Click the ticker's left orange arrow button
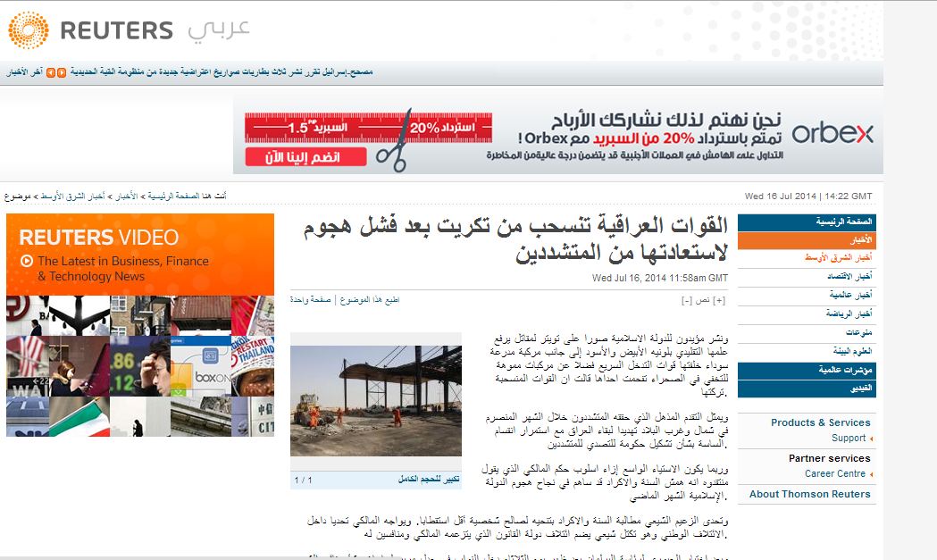This screenshot has height=560, width=937. [x=51, y=71]
